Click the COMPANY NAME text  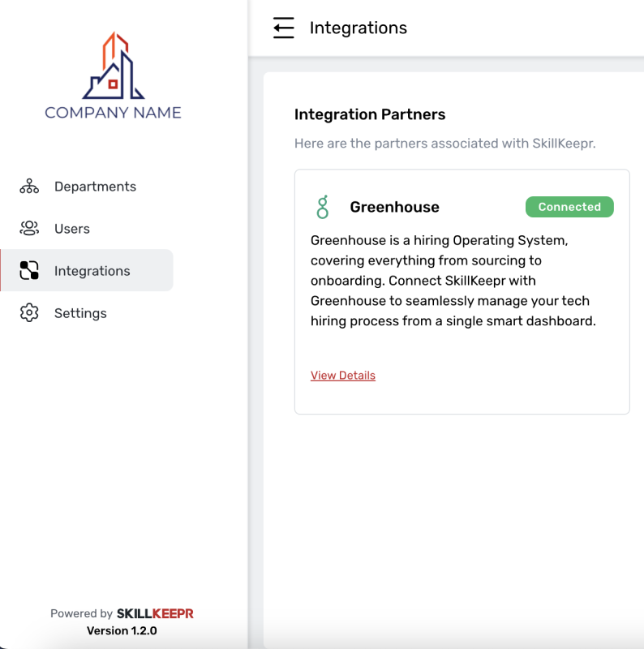click(x=113, y=113)
